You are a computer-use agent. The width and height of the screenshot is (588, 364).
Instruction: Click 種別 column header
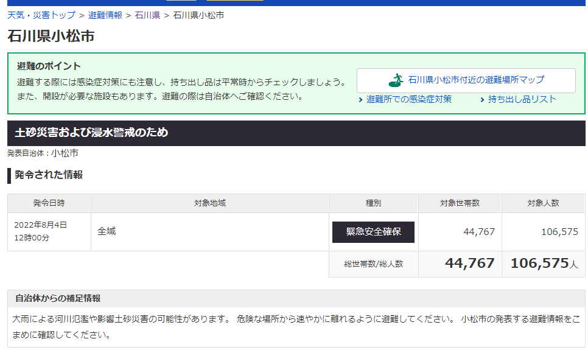tap(374, 203)
